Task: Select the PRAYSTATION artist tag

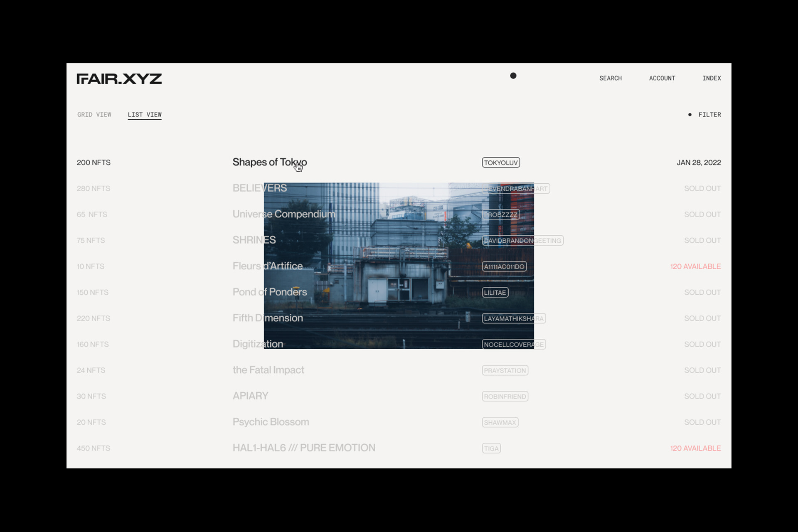Action: [x=505, y=370]
